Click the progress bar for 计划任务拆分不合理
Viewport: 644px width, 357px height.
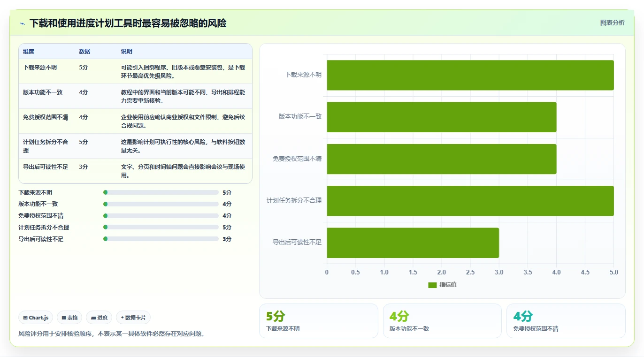[161, 227]
